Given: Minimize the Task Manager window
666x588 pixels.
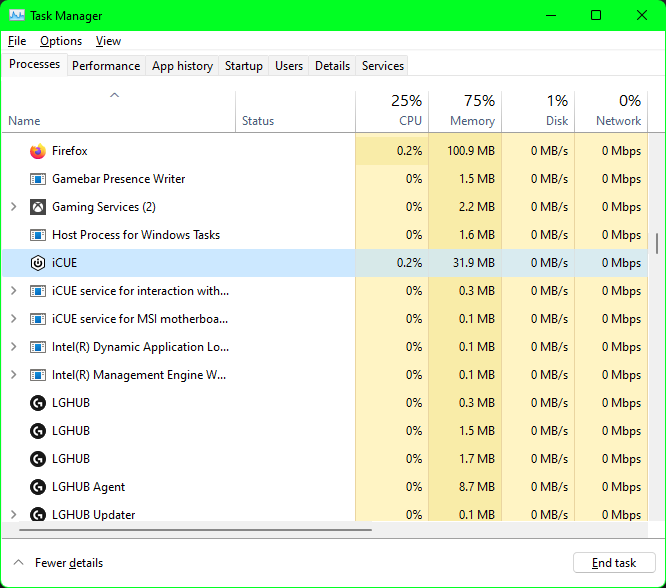Looking at the screenshot, I should click(551, 16).
